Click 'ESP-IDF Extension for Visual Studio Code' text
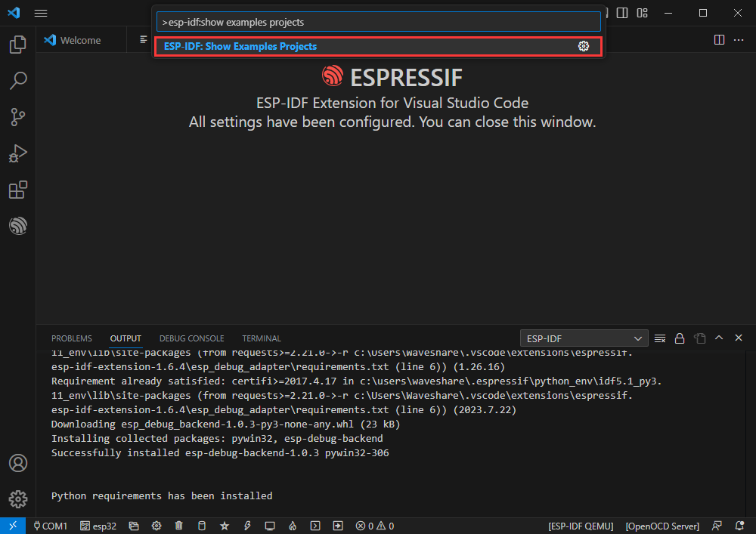 click(x=392, y=103)
